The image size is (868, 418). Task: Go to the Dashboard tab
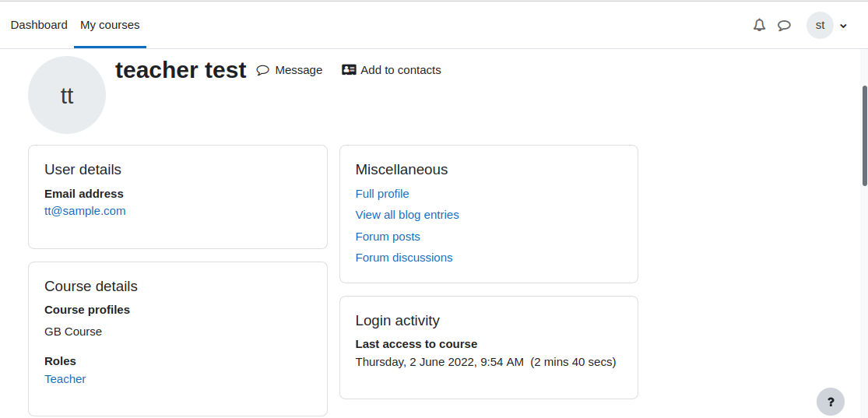pyautogui.click(x=39, y=25)
